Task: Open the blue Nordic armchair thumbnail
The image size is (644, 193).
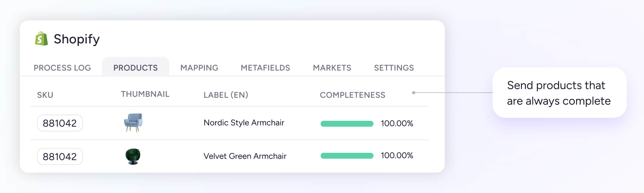Action: coord(133,123)
